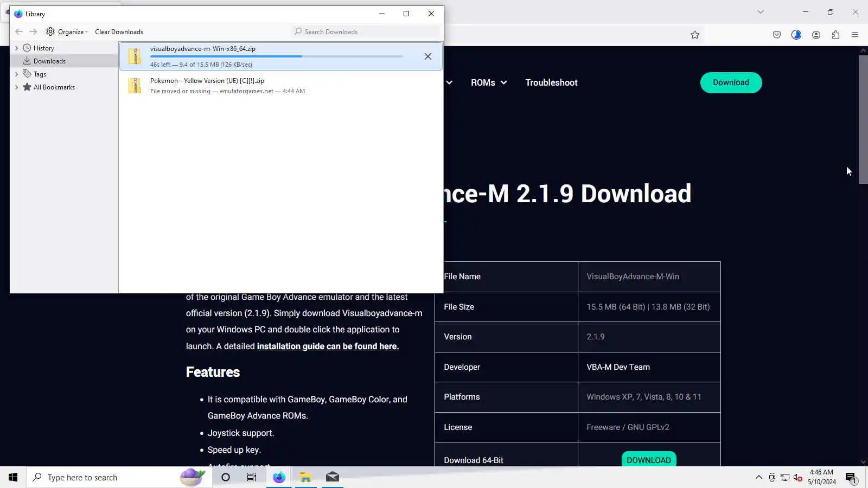The height and width of the screenshot is (488, 868).
Task: Click the VBA-M Dev Team developer cell
Action: click(x=649, y=367)
